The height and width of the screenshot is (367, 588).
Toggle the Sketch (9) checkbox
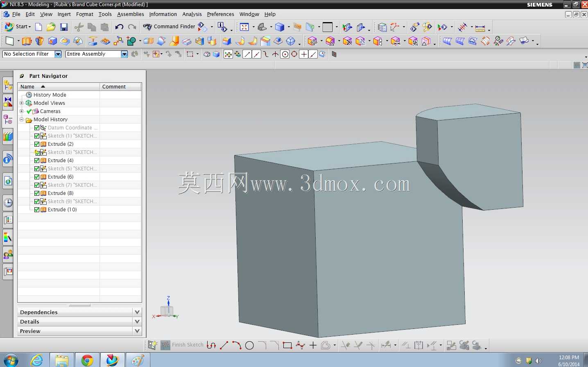tap(37, 202)
